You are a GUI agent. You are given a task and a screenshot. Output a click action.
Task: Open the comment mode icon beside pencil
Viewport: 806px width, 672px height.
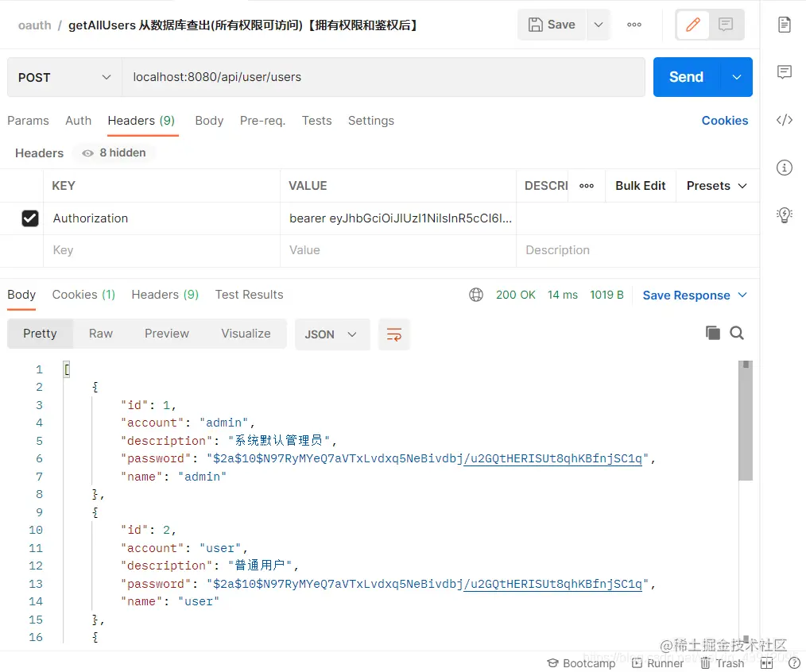pos(726,24)
